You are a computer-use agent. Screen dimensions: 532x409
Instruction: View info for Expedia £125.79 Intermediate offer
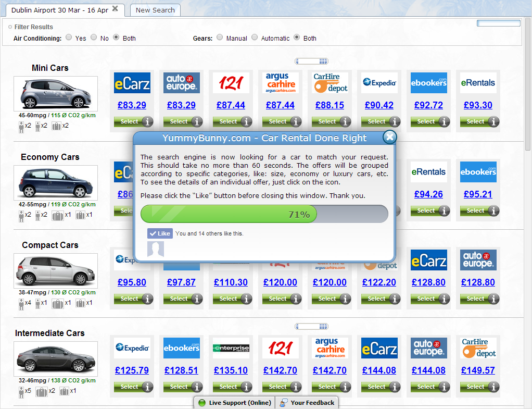(147, 387)
